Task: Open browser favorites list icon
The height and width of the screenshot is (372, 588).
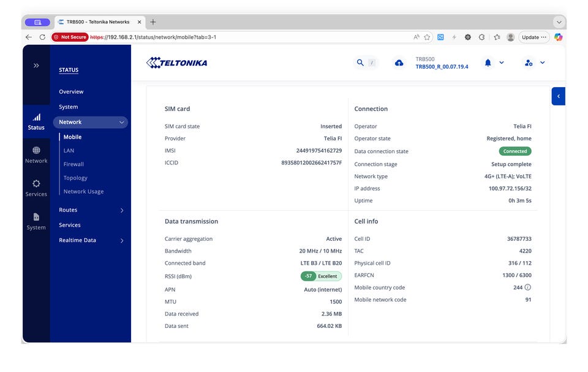Action: [497, 37]
